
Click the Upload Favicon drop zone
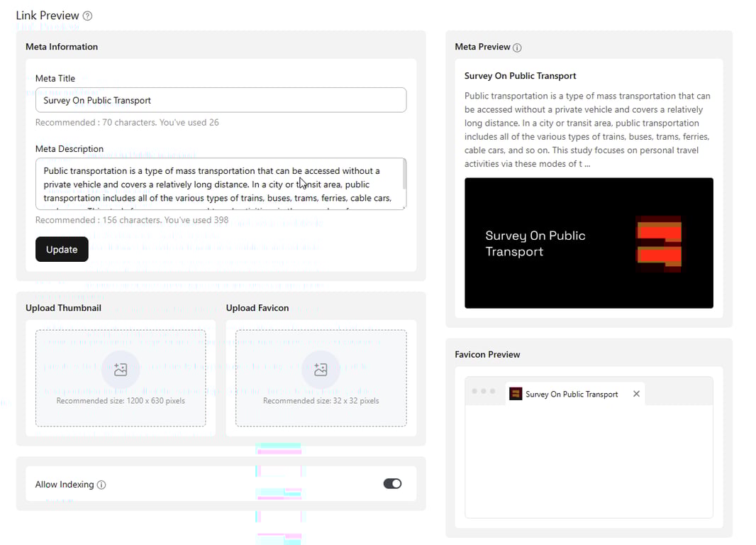321,378
